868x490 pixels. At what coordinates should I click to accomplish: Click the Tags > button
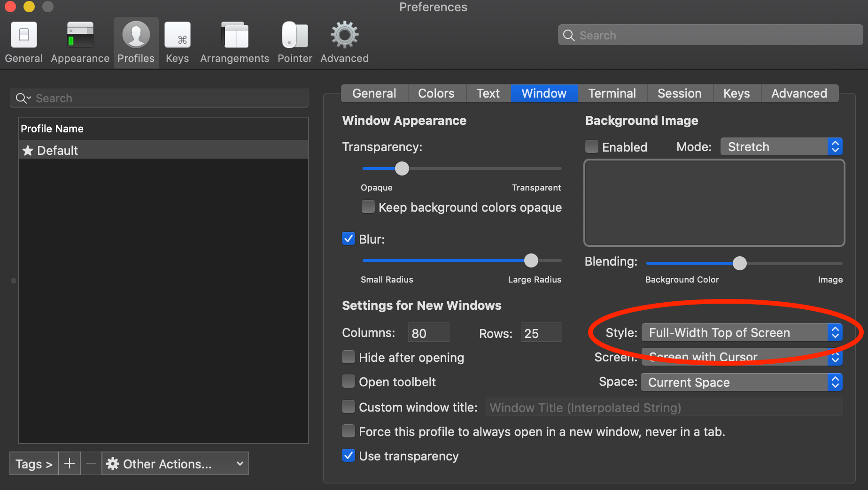pos(34,464)
